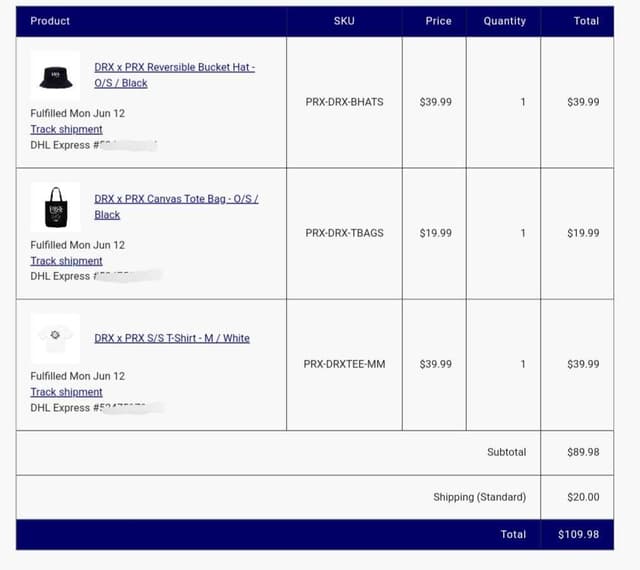Select the PRX-DRX-TBAGS SKU cell
Image resolution: width=640 pixels, height=570 pixels.
point(344,233)
